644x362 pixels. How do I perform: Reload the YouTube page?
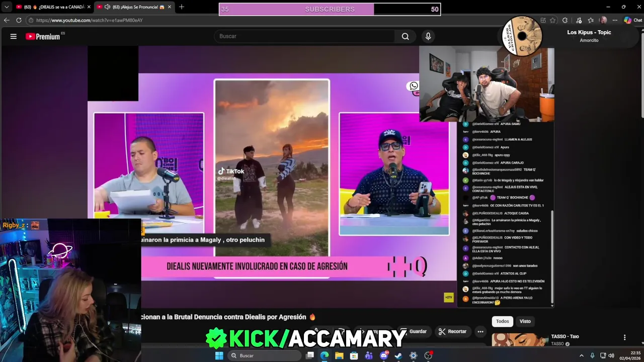[x=19, y=20]
